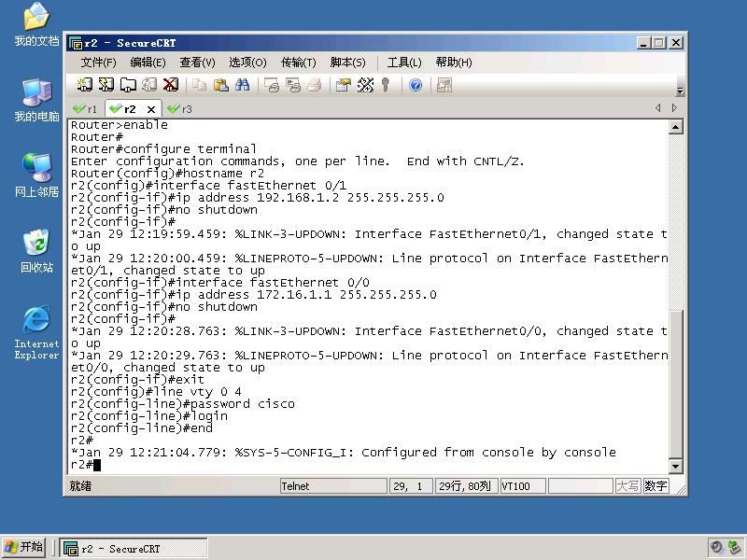Open the 文件(F) menu
The height and width of the screenshot is (560, 747).
click(98, 63)
